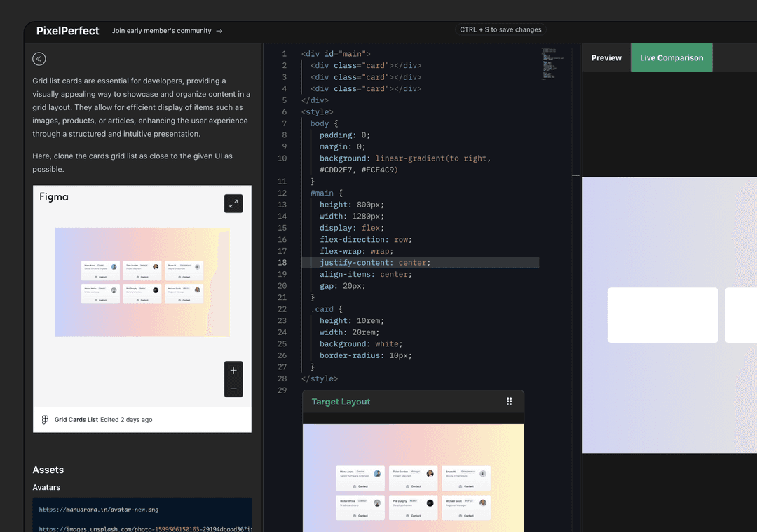Click the circular back arrow icon
This screenshot has width=757, height=532.
click(39, 60)
